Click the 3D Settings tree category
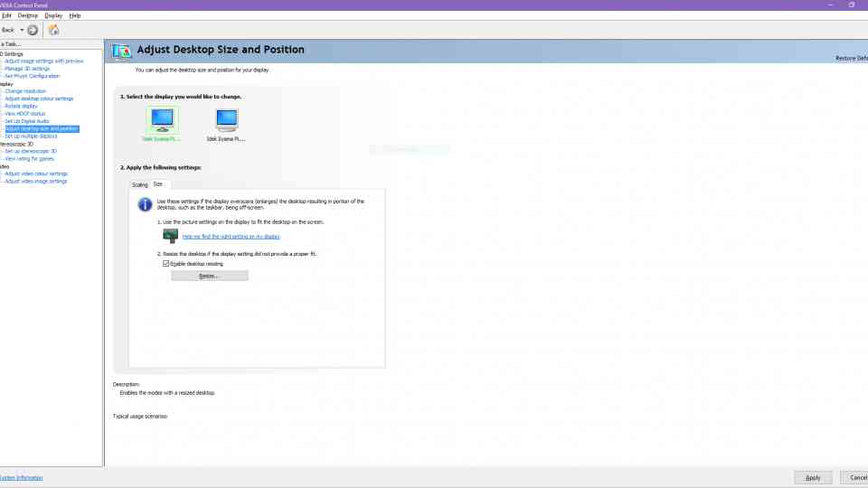 click(12, 53)
